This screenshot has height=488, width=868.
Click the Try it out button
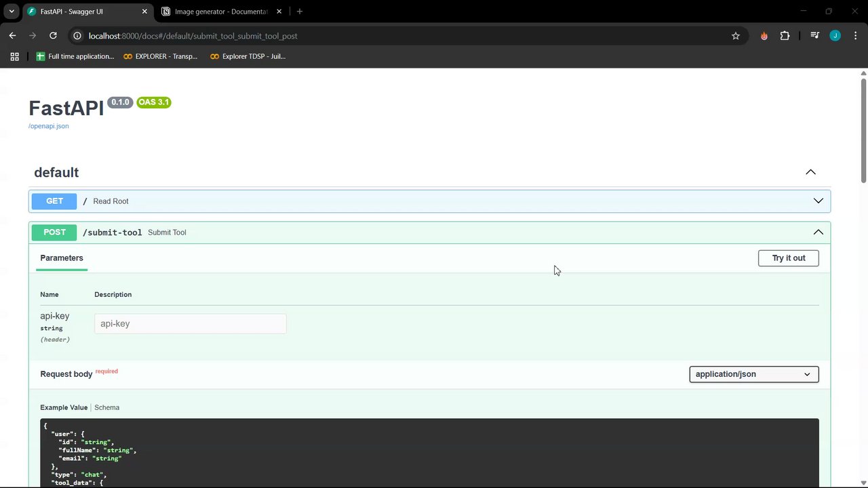click(x=788, y=258)
